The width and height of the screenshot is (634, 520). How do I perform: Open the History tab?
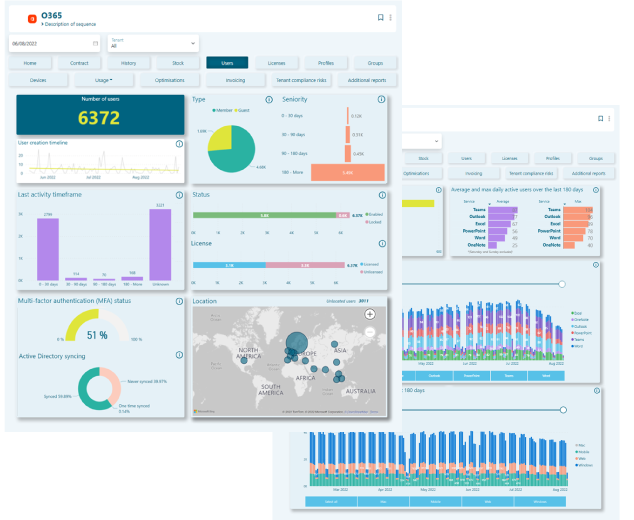tap(129, 63)
